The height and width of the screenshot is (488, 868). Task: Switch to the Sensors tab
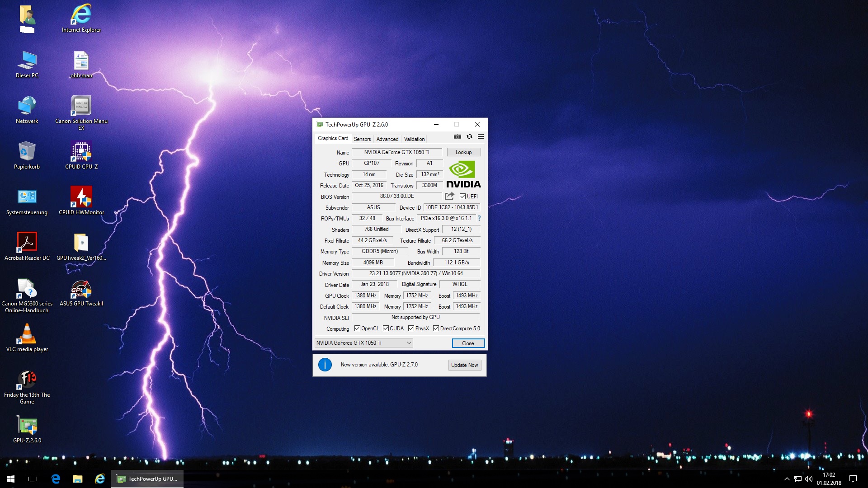(362, 139)
